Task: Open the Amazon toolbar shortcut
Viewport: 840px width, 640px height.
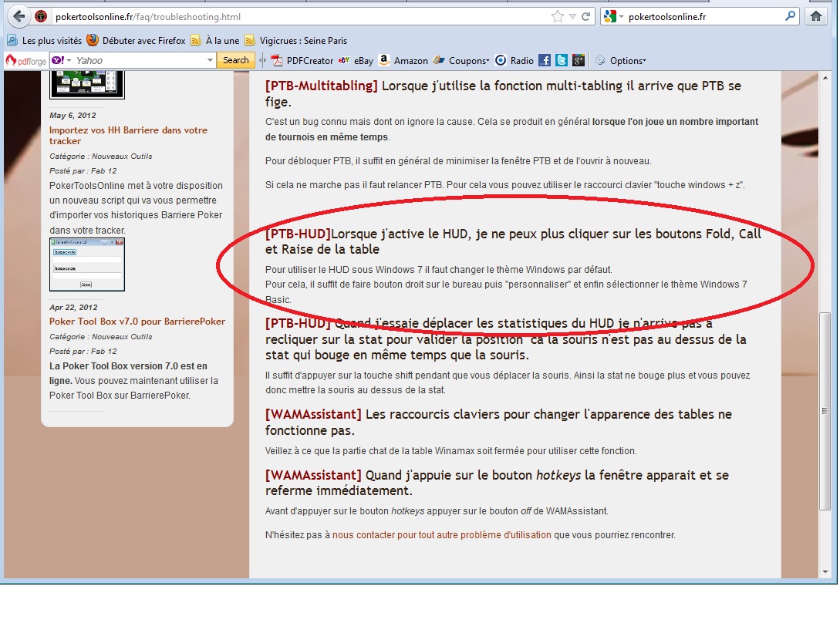Action: tap(403, 60)
